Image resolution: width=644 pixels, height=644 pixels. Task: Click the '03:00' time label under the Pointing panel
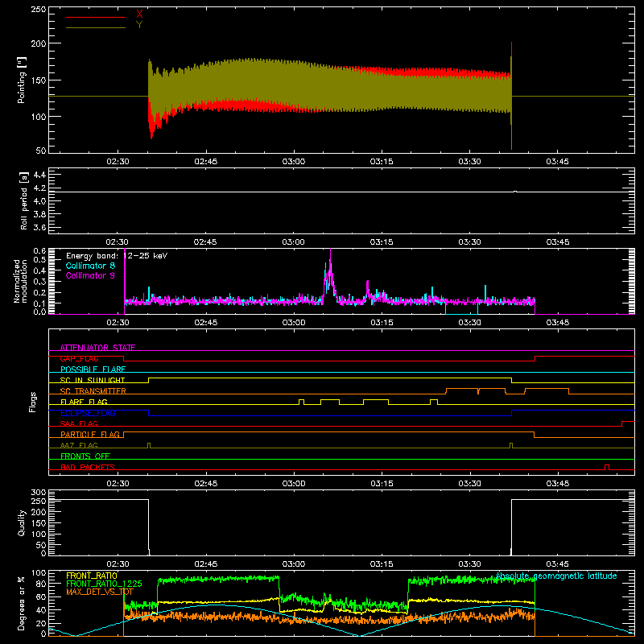point(294,162)
